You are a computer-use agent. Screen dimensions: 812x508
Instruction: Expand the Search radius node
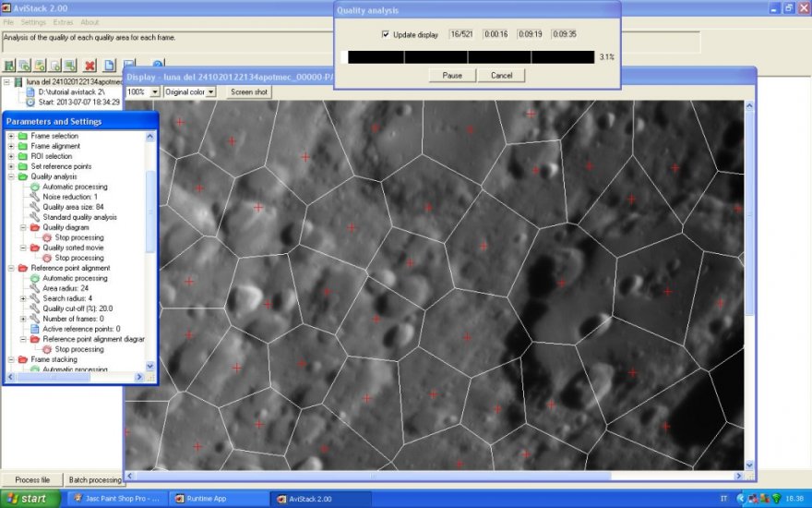pos(23,298)
